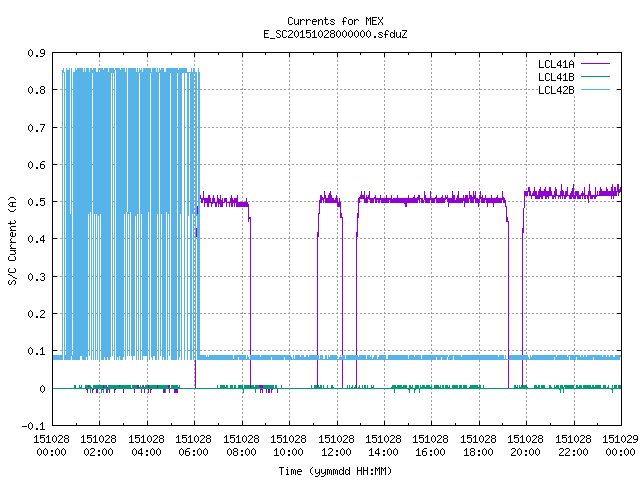The width and height of the screenshot is (640, 480).
Task: Click the blue line sample beside LCL42B
Action: pyautogui.click(x=595, y=89)
